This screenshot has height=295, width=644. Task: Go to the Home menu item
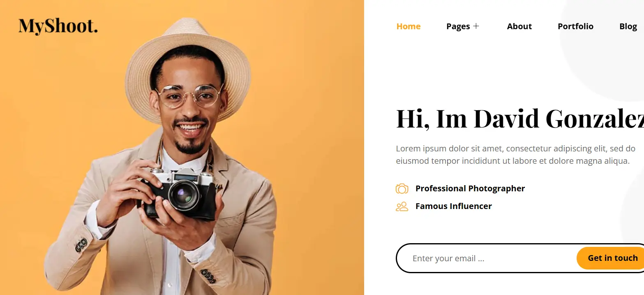[408, 26]
